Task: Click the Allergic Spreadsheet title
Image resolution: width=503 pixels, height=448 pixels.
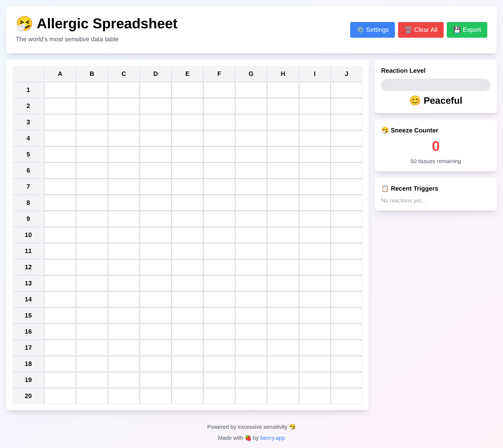Action: 107,24
